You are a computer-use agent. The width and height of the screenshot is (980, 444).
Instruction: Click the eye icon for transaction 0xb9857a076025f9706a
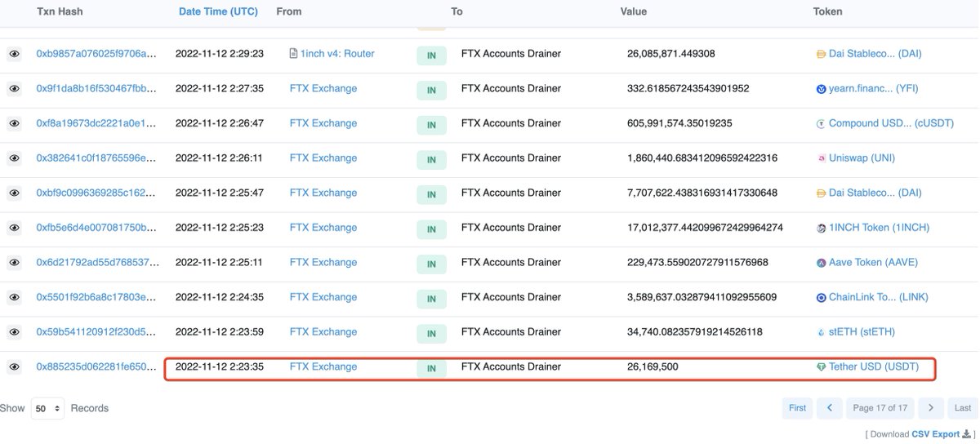[14, 54]
